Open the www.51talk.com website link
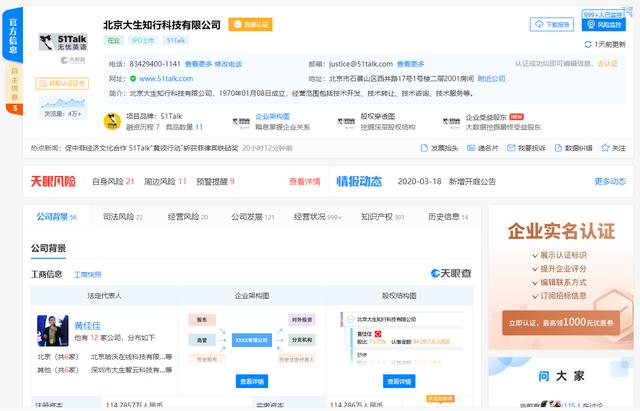Viewport: 640px width, 411px height. point(166,78)
